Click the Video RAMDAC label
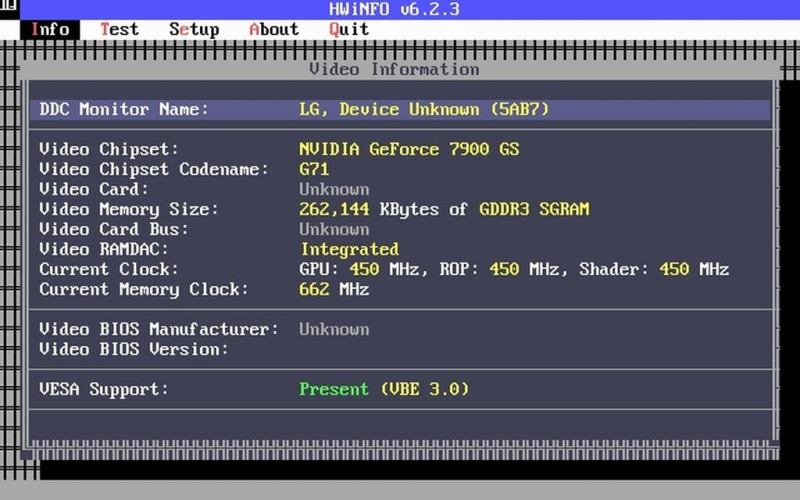The image size is (800, 500). pos(104,249)
